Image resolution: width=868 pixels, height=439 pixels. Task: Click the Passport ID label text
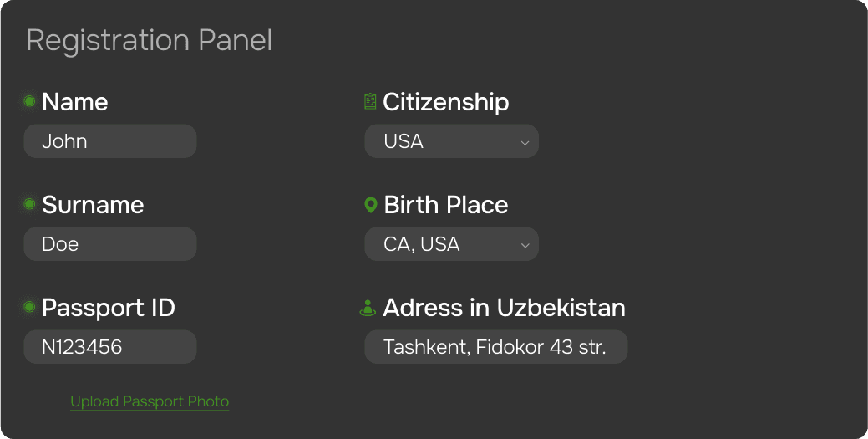pyautogui.click(x=109, y=309)
